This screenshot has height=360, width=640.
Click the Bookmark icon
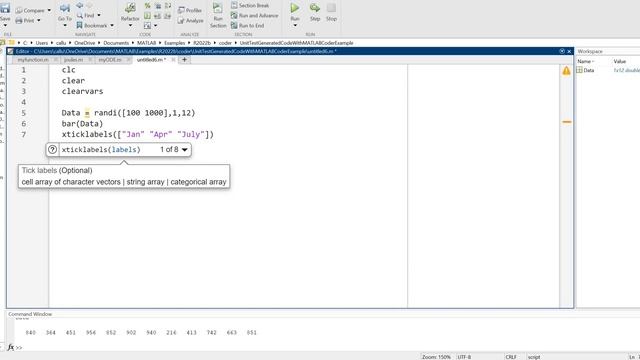coord(80,25)
